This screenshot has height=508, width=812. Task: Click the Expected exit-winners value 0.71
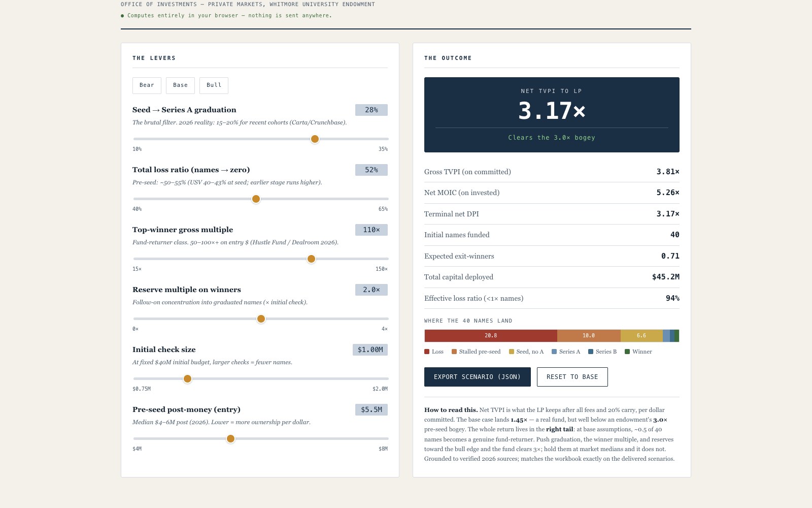[670, 256]
